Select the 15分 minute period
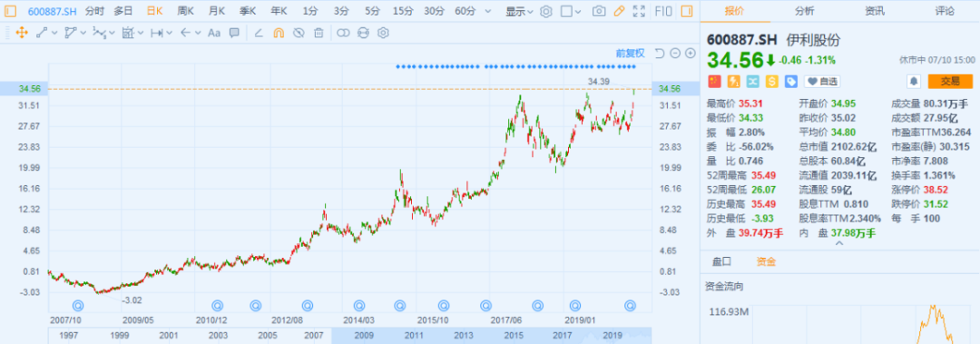The width and height of the screenshot is (980, 344). coord(403,11)
